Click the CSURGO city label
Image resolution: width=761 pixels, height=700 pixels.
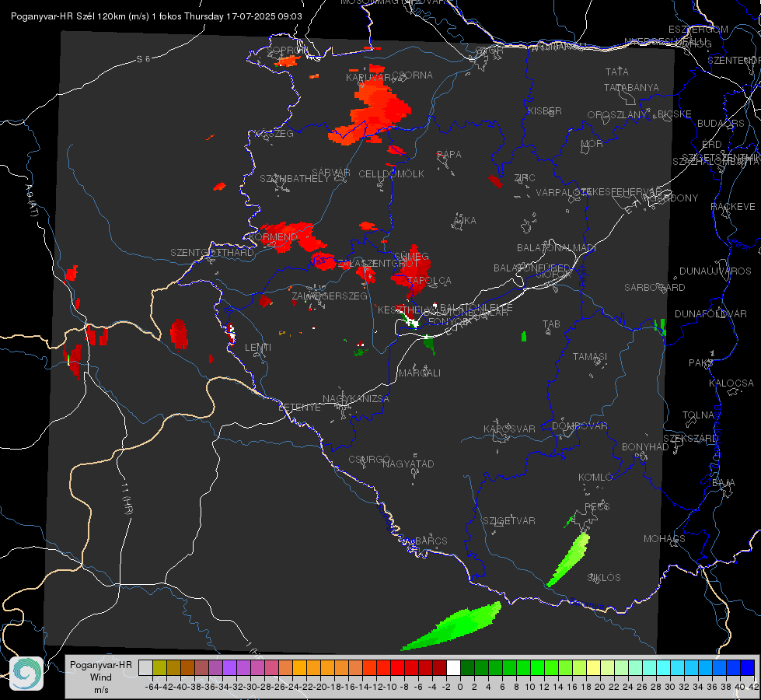pyautogui.click(x=369, y=460)
